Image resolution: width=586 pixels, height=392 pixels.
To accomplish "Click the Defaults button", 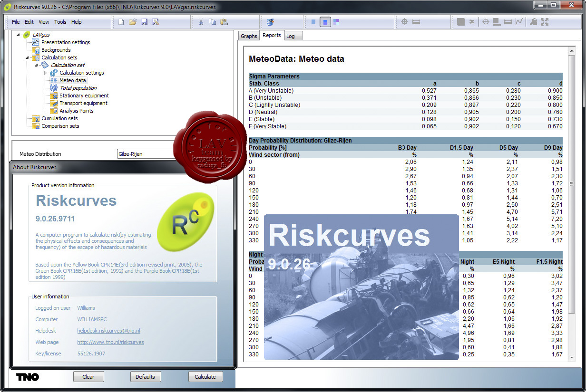I will 145,377.
